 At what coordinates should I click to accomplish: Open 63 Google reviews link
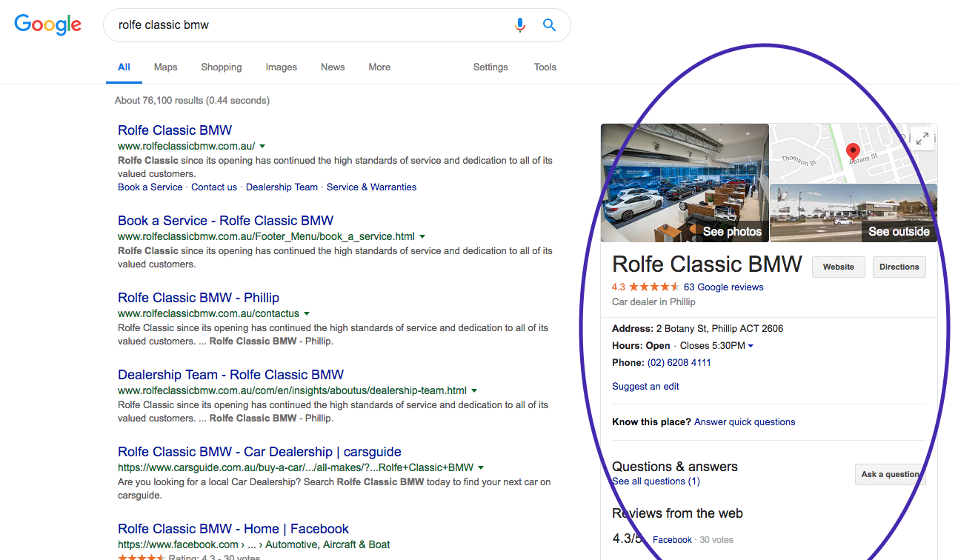click(723, 287)
